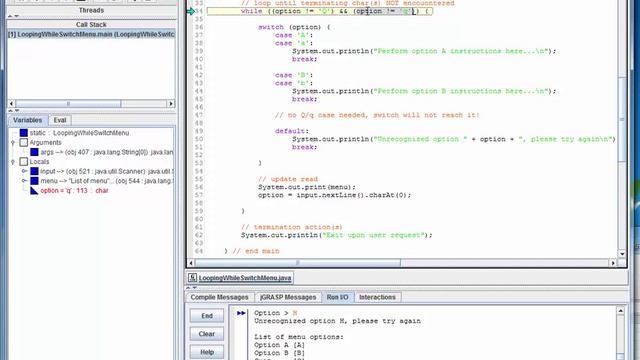
Task: Click the case 'B': line 42
Action: click(x=293, y=75)
